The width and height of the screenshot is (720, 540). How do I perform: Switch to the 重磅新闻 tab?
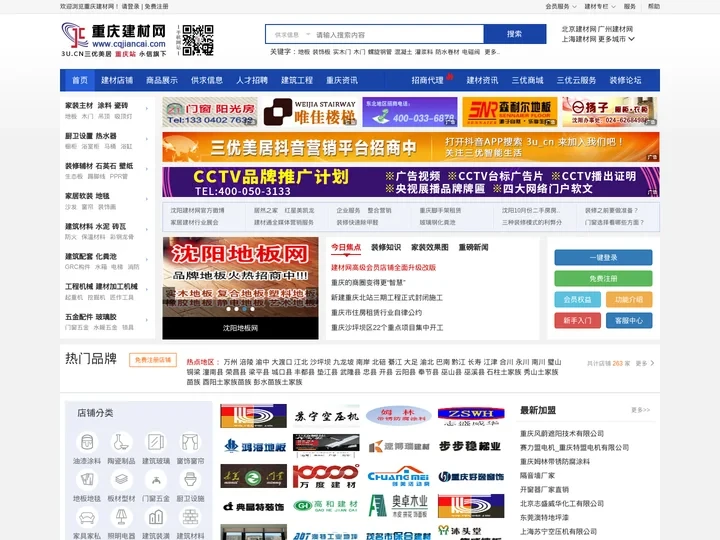tap(473, 248)
